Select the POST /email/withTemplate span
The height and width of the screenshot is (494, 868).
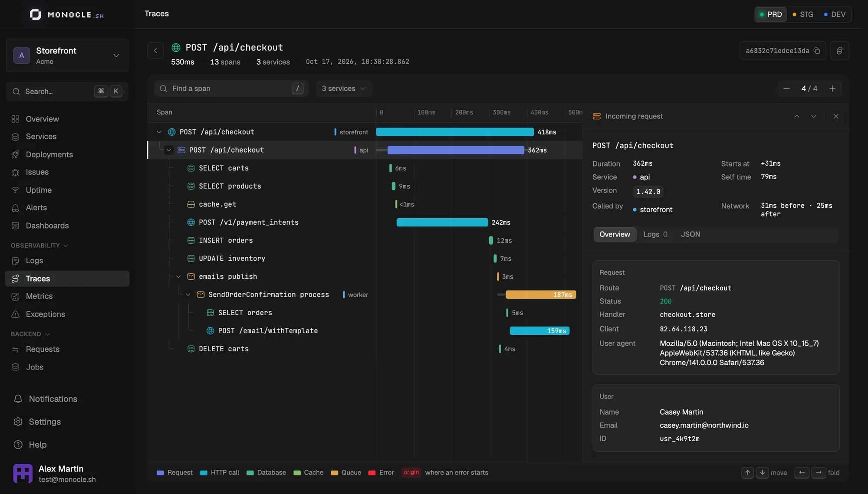click(365, 330)
